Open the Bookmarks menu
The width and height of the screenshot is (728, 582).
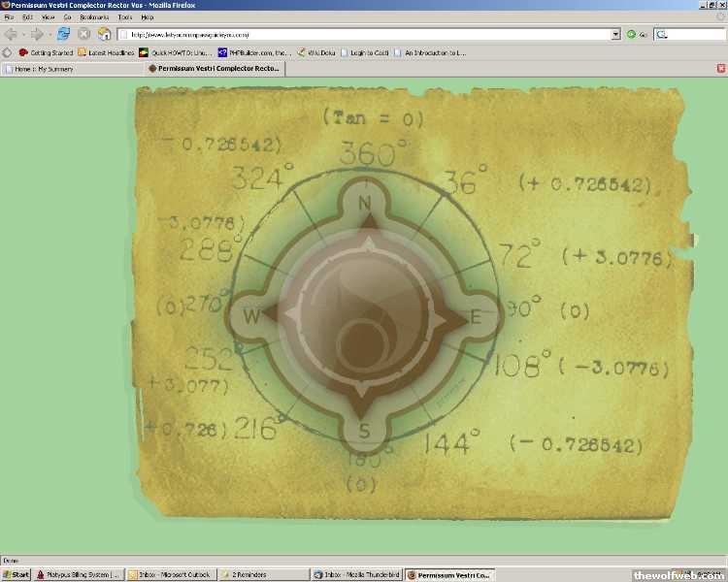pos(93,17)
